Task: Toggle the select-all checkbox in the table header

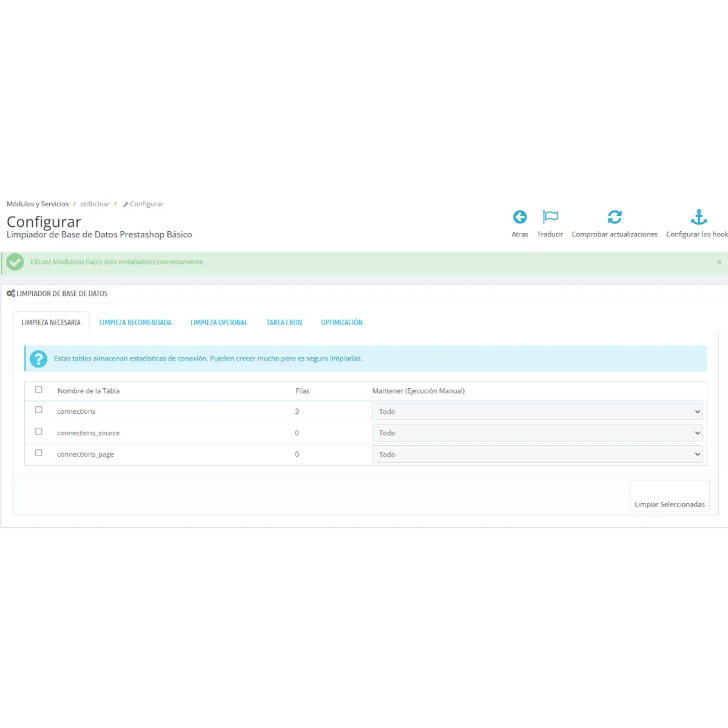Action: pos(39,390)
